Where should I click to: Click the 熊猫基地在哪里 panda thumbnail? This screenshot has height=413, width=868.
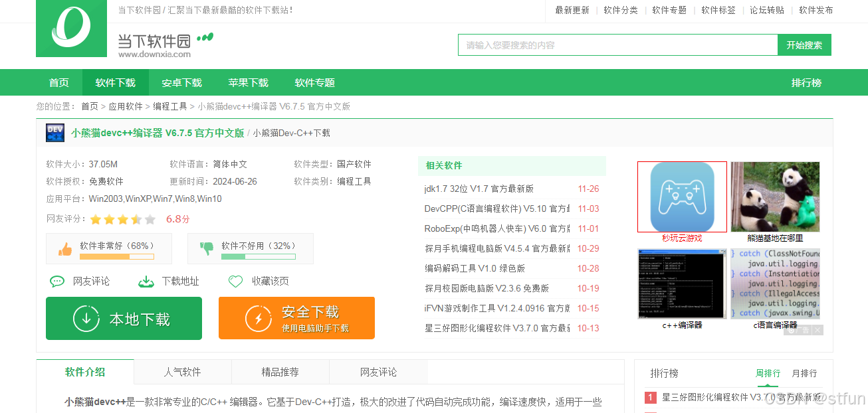[775, 197]
